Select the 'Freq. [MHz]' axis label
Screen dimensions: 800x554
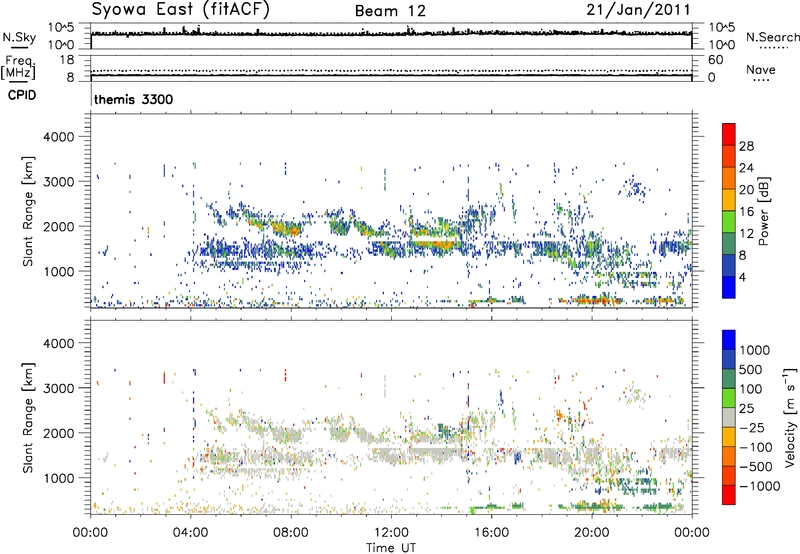click(18, 67)
